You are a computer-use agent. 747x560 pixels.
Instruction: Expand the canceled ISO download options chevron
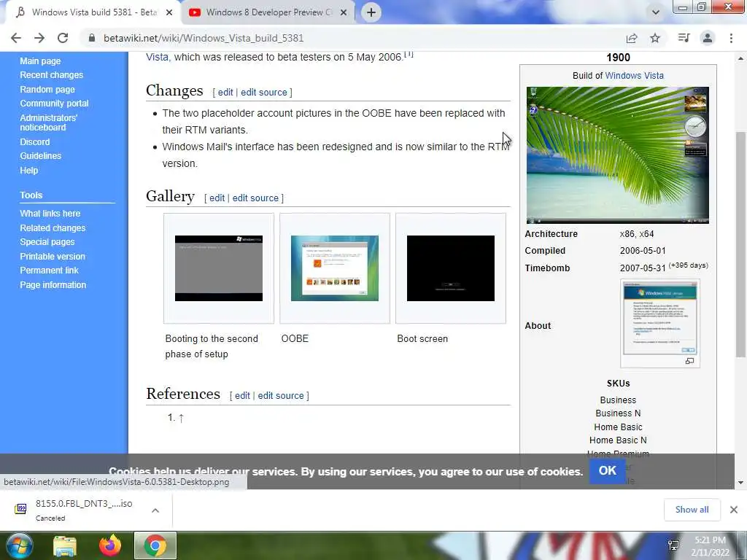coord(155,510)
